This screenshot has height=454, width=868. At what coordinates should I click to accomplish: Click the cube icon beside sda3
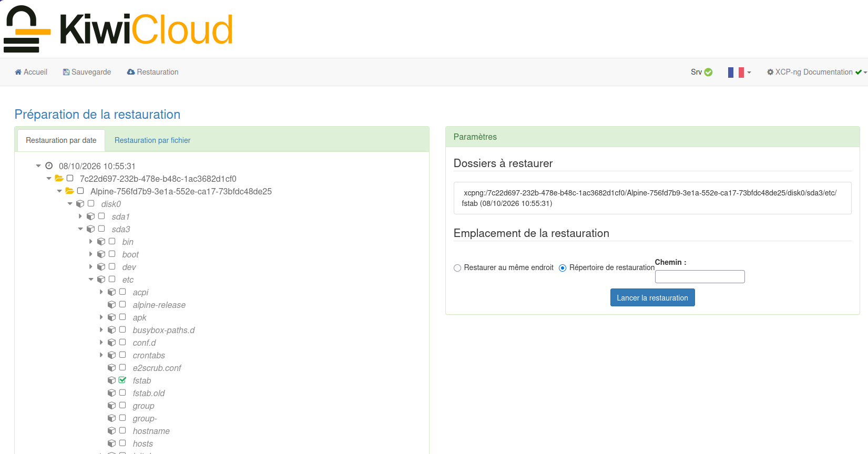coord(91,229)
